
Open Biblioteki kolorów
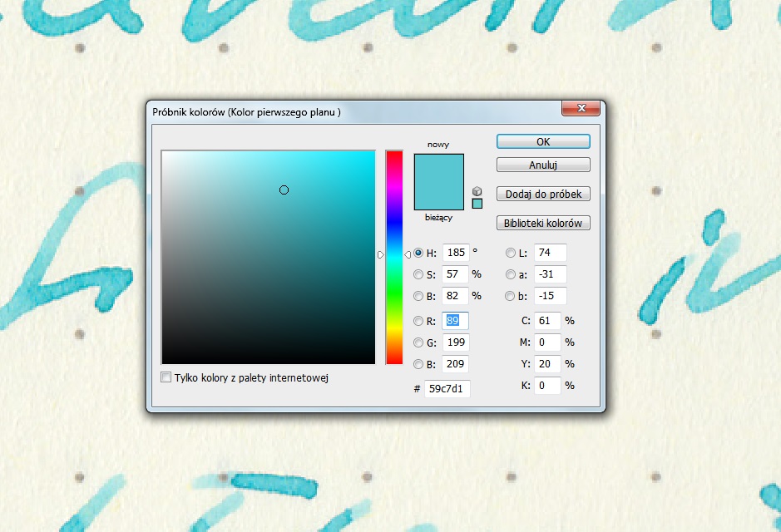click(x=543, y=223)
